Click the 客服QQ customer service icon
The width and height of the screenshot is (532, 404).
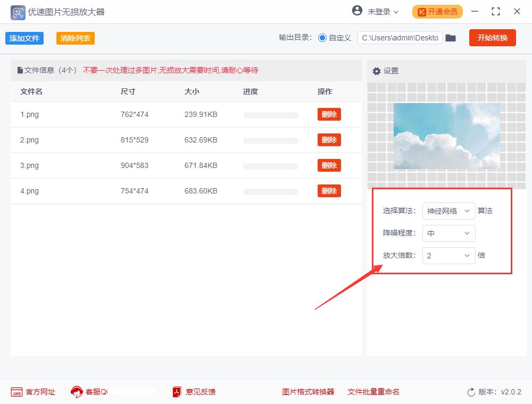point(77,392)
